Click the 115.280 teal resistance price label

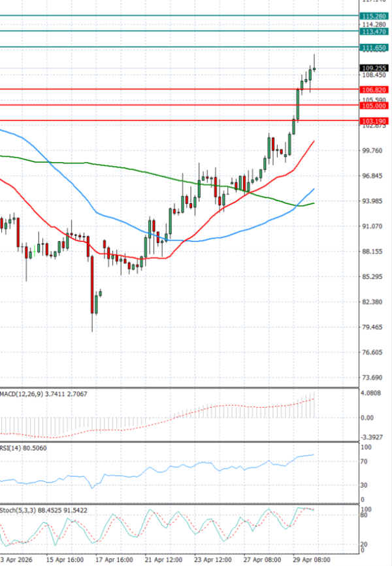(x=375, y=15)
